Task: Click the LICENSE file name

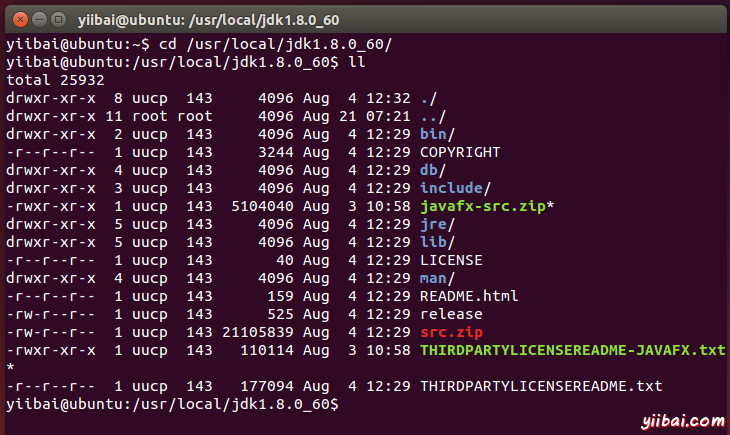Action: (x=450, y=260)
